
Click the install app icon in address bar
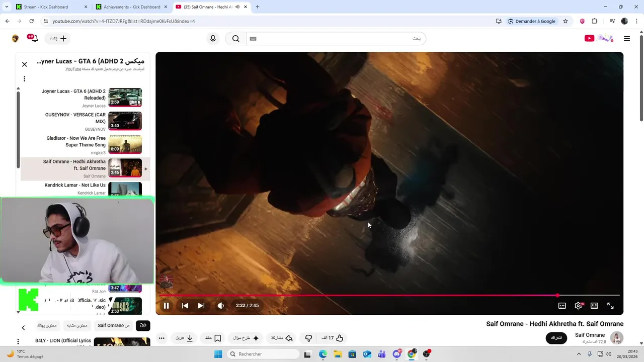tap(499, 21)
